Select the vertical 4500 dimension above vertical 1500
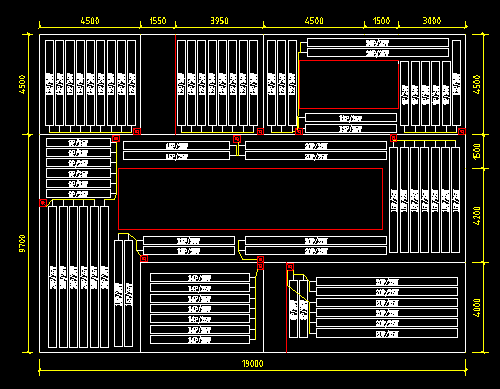 (477, 84)
